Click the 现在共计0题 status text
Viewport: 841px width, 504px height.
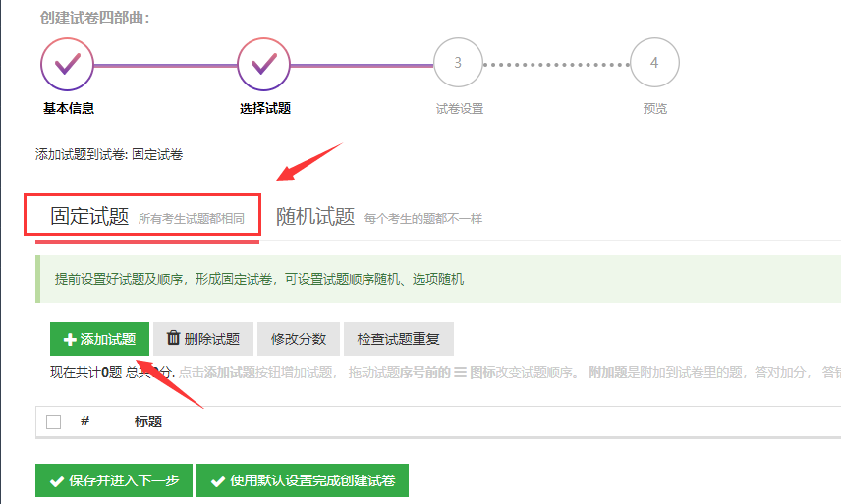click(85, 372)
